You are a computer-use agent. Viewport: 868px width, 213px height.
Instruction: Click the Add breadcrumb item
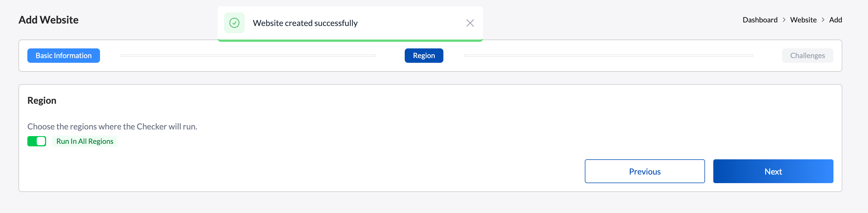pos(835,20)
